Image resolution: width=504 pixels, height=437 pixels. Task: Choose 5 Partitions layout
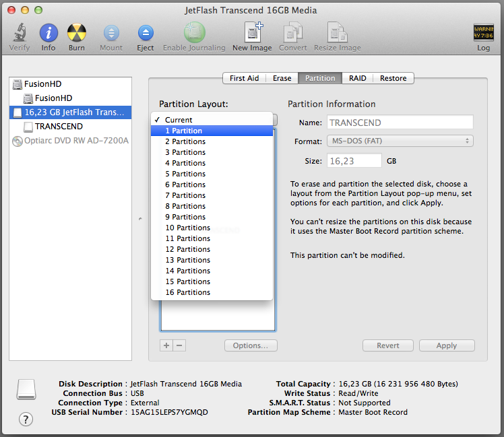tap(212, 174)
